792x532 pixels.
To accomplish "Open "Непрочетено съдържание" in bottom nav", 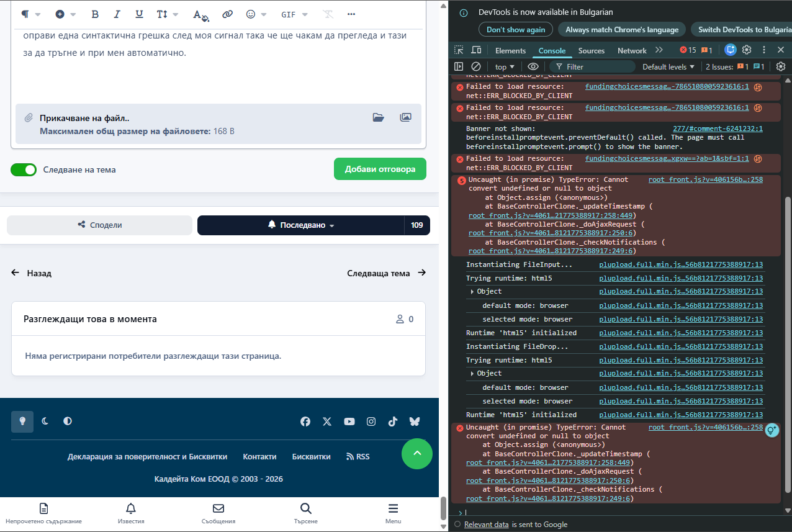I will [x=43, y=513].
